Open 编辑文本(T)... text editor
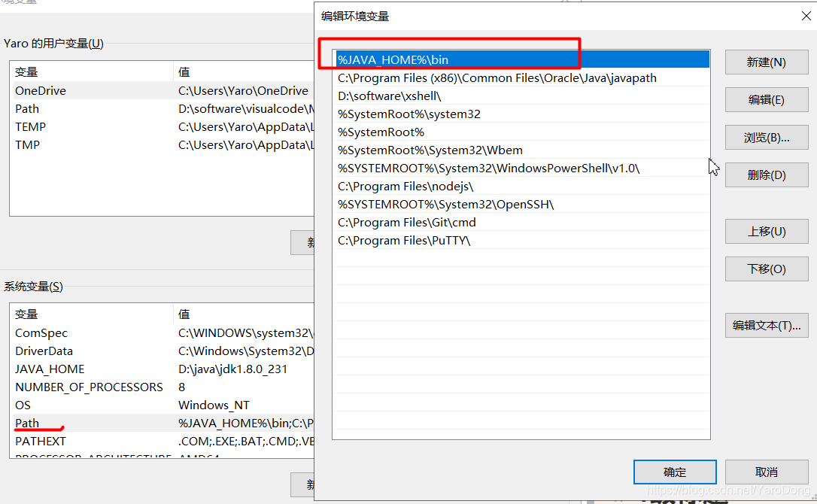The width and height of the screenshot is (817, 504). [767, 325]
